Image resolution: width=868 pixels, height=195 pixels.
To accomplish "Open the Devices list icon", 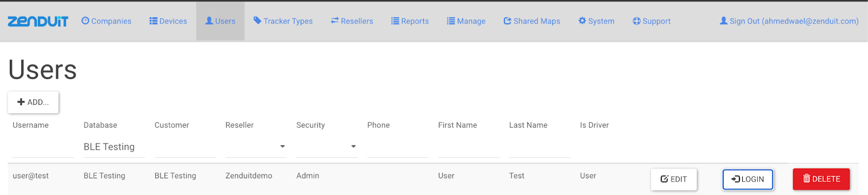I will coord(153,21).
